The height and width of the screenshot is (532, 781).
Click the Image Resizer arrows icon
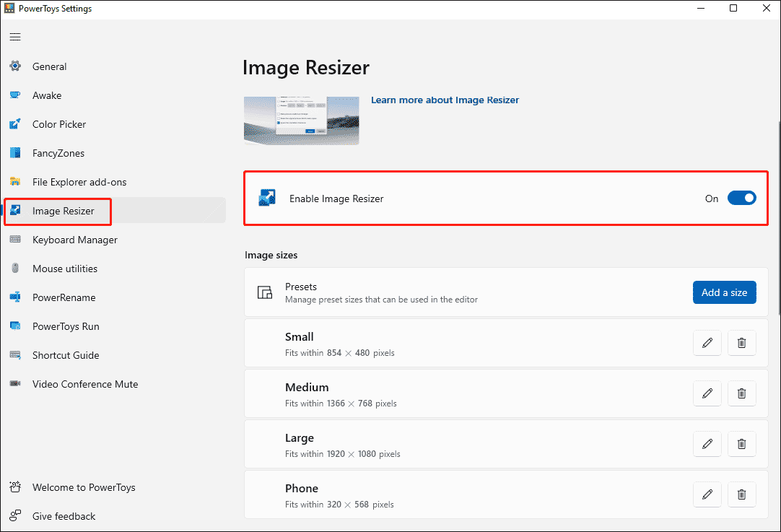coord(268,198)
